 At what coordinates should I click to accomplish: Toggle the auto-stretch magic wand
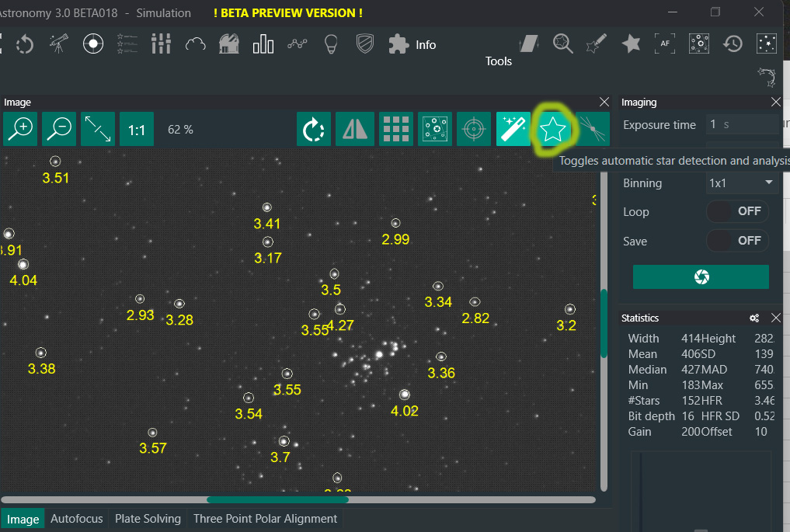click(513, 130)
